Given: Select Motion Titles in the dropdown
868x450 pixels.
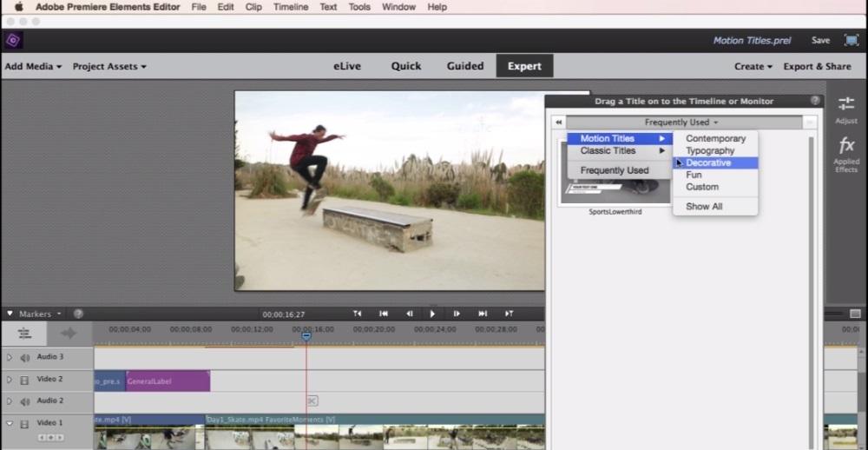Looking at the screenshot, I should pos(620,138).
